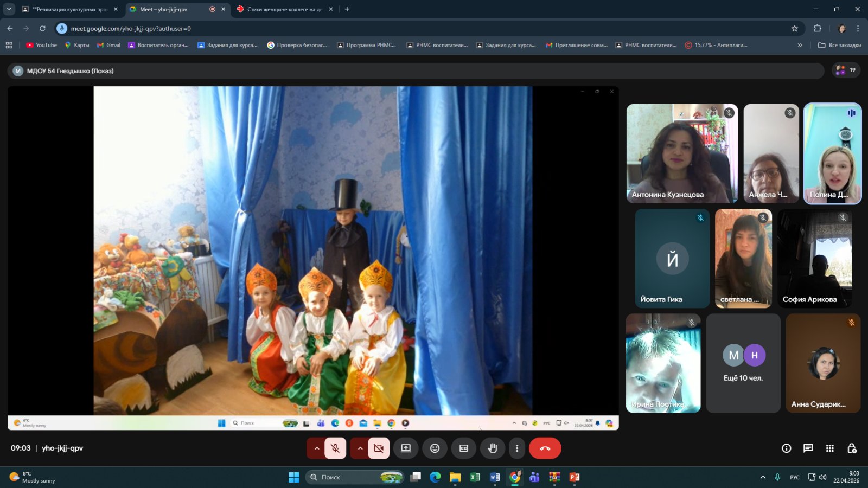This screenshot has height=488, width=868.
Task: Turn on the camera in Meet
Action: click(379, 448)
